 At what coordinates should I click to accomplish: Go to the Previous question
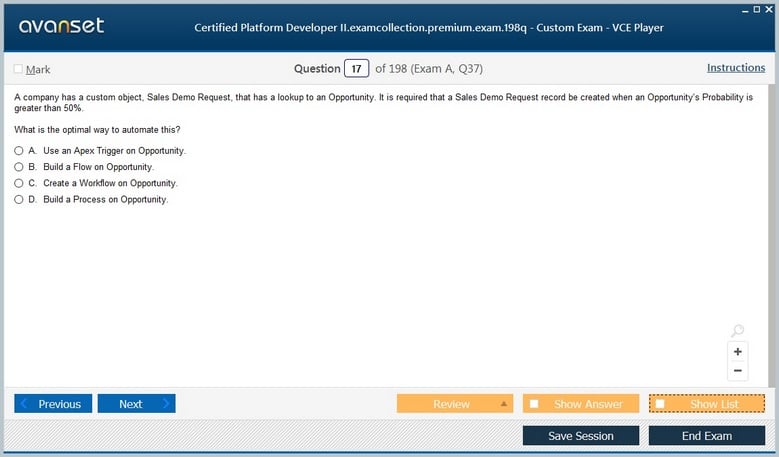pos(53,404)
